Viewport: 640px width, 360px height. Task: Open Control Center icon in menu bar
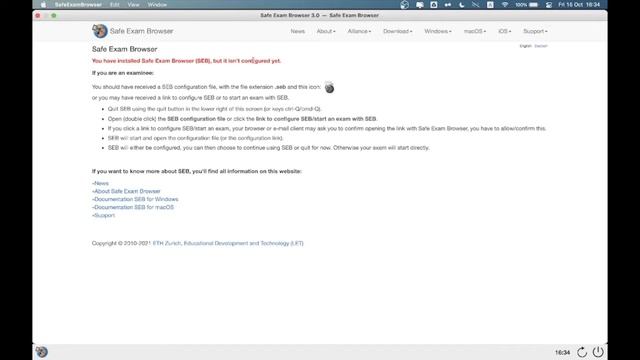[549, 5]
